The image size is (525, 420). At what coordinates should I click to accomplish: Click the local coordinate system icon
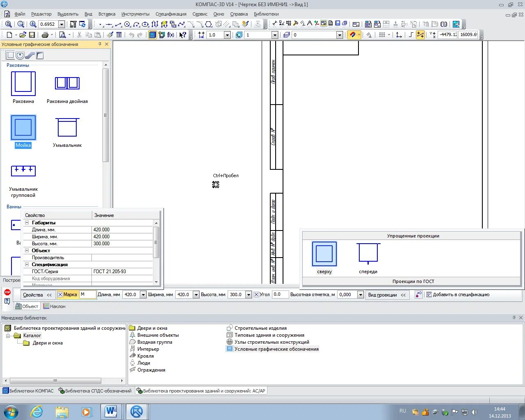(x=399, y=35)
